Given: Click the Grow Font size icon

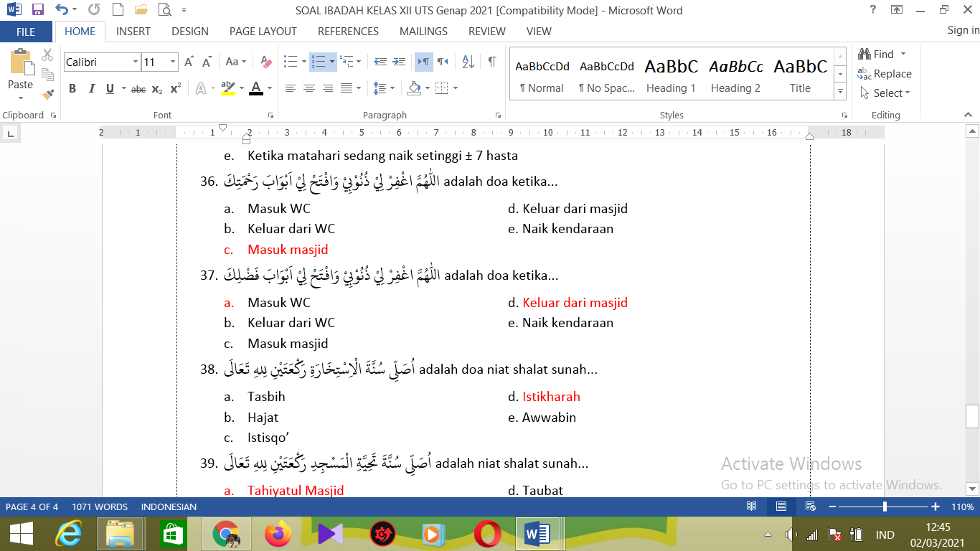Looking at the screenshot, I should tap(189, 62).
